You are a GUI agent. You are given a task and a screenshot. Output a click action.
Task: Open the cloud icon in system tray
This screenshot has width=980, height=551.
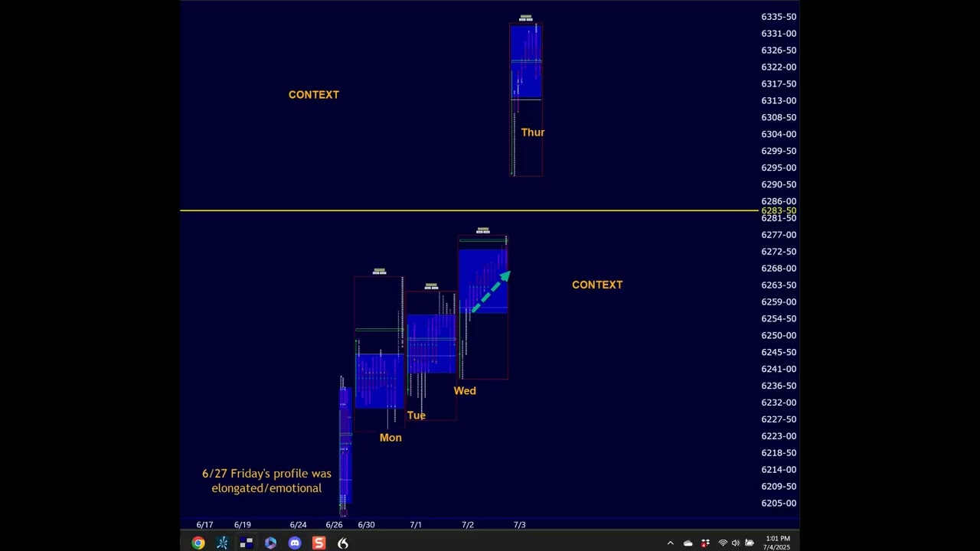click(x=688, y=543)
